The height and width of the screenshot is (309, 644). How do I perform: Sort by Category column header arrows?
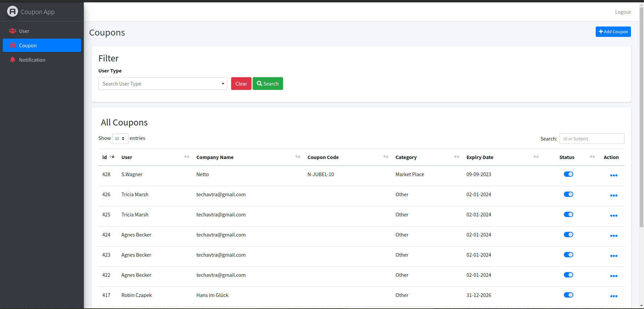(457, 157)
